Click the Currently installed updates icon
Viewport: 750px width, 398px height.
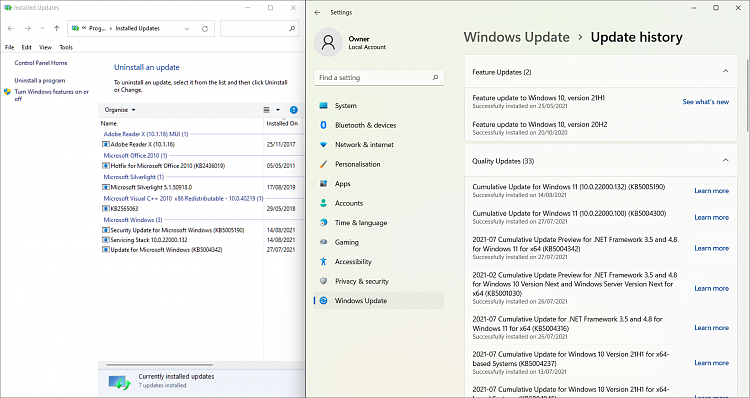click(x=120, y=382)
